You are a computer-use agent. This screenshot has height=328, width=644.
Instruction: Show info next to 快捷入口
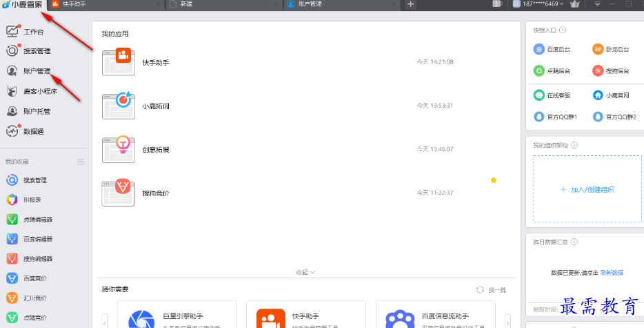point(563,30)
